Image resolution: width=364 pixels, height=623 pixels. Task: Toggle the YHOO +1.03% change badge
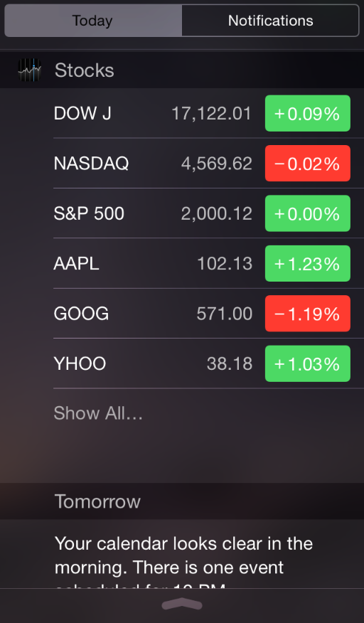tap(308, 363)
